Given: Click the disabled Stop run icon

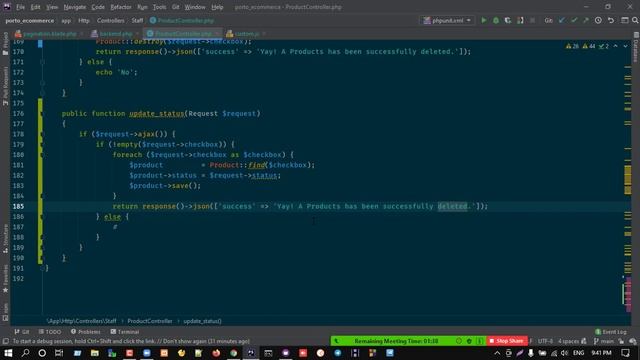Looking at the screenshot, I should [x=532, y=20].
